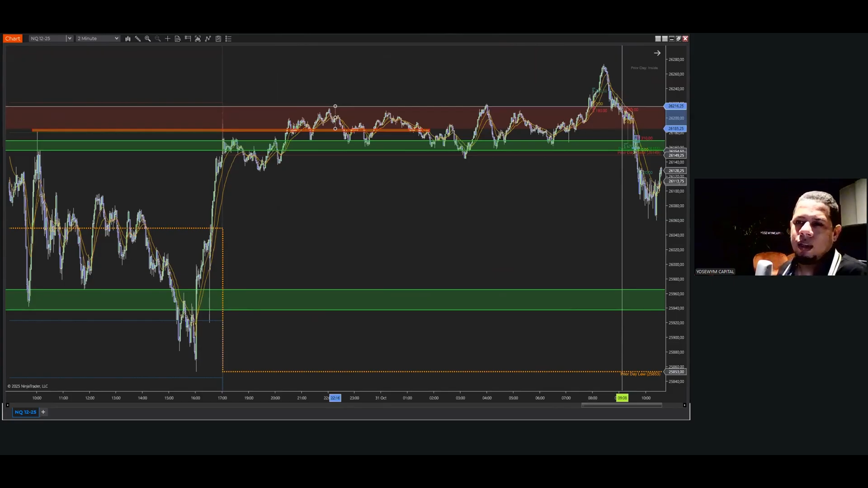Select the NQ 12-25 bottom tab
This screenshot has width=868, height=488.
click(25, 412)
